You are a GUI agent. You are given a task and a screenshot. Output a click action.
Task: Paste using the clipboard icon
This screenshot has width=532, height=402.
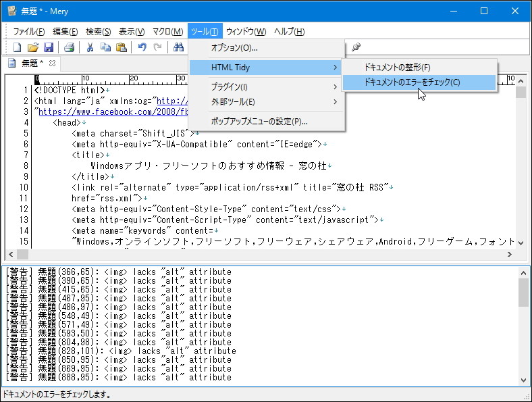[121, 47]
